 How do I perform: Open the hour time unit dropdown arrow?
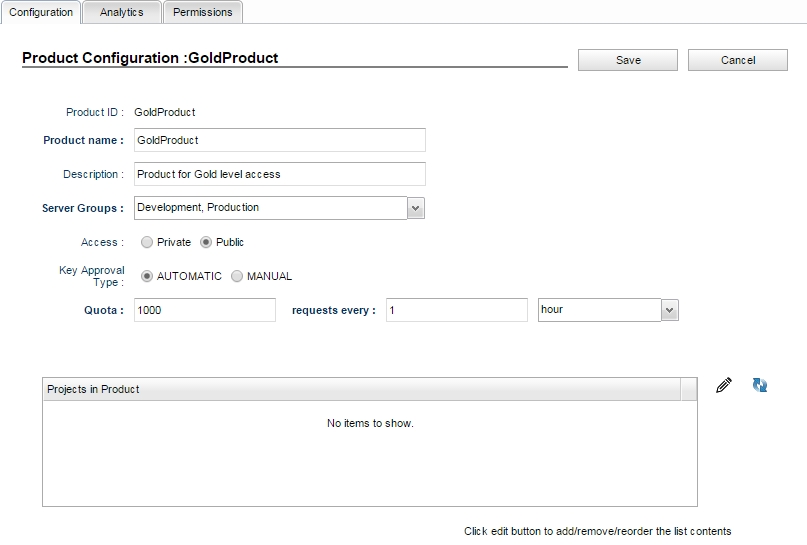pyautogui.click(x=670, y=310)
